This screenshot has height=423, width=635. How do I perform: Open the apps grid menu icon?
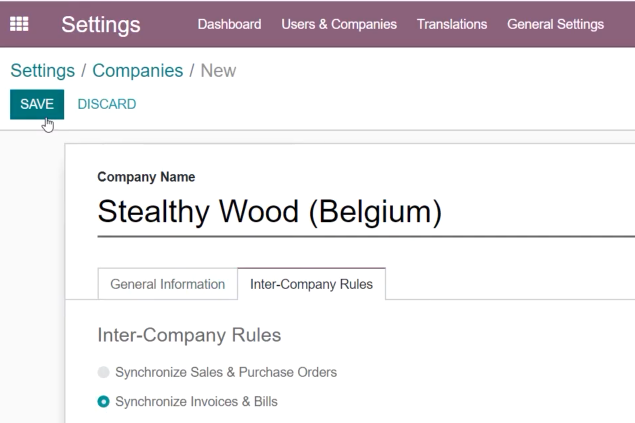(x=19, y=24)
